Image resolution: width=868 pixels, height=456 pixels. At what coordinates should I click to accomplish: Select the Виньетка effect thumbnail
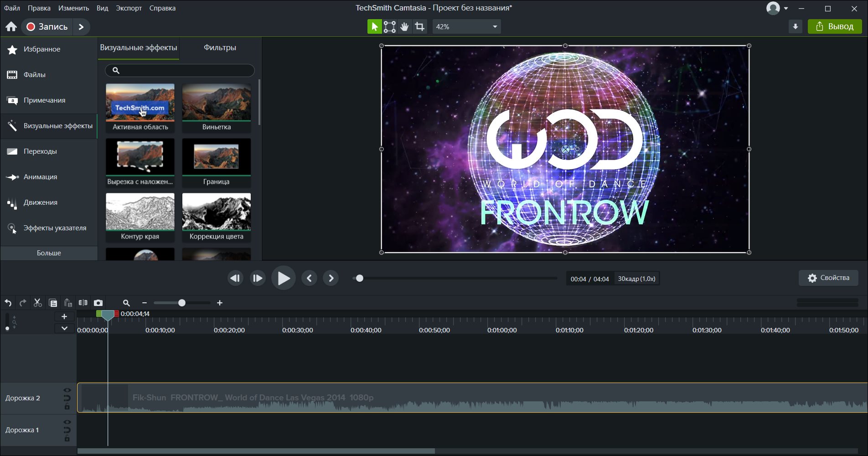pyautogui.click(x=217, y=108)
